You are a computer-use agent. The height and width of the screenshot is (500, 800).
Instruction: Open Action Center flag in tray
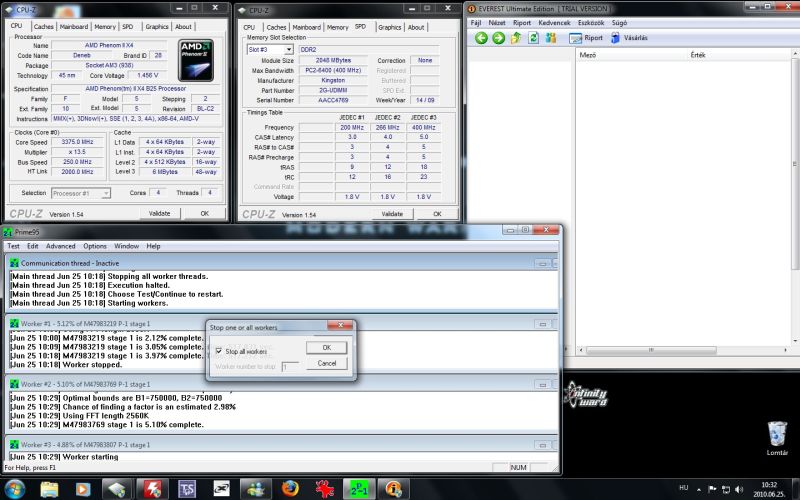coord(712,489)
